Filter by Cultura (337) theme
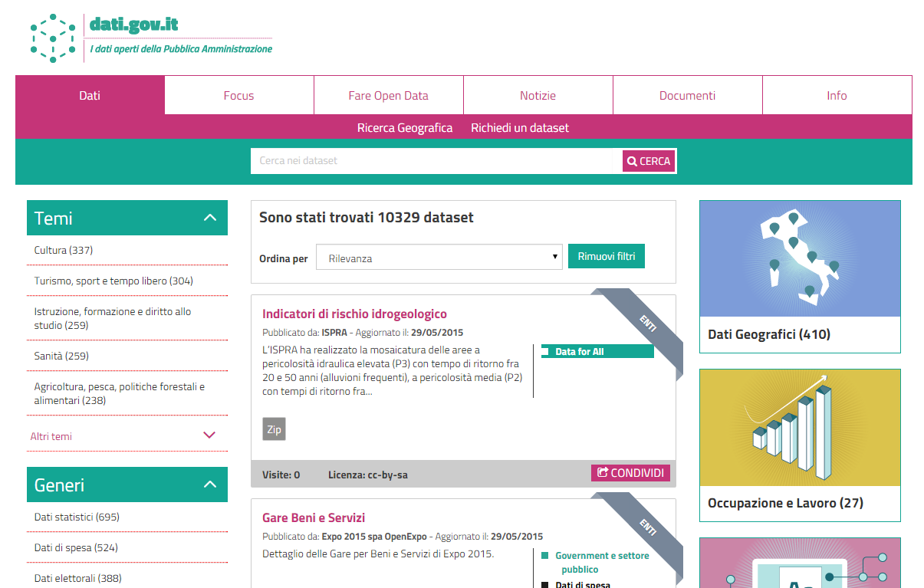The image size is (924, 588). click(64, 250)
